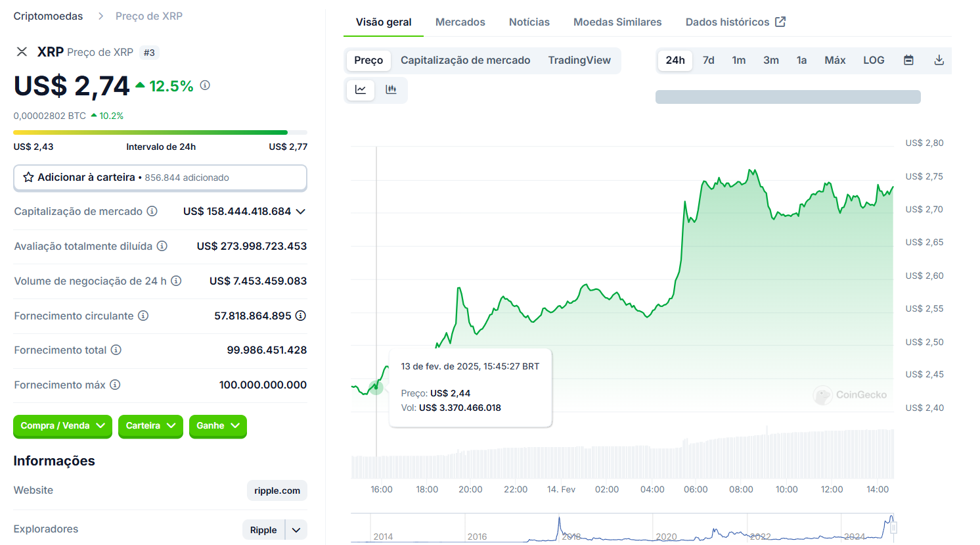
Task: Click the green data point marker on chart
Action: click(x=376, y=387)
